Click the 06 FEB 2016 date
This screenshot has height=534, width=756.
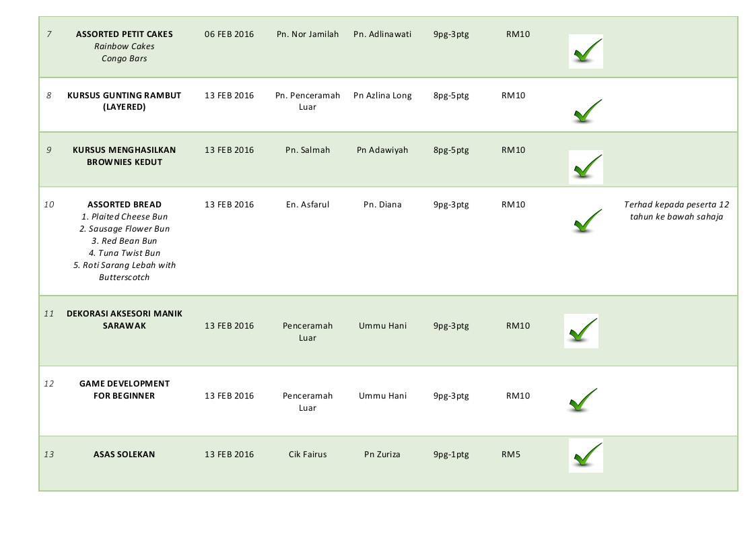click(229, 34)
